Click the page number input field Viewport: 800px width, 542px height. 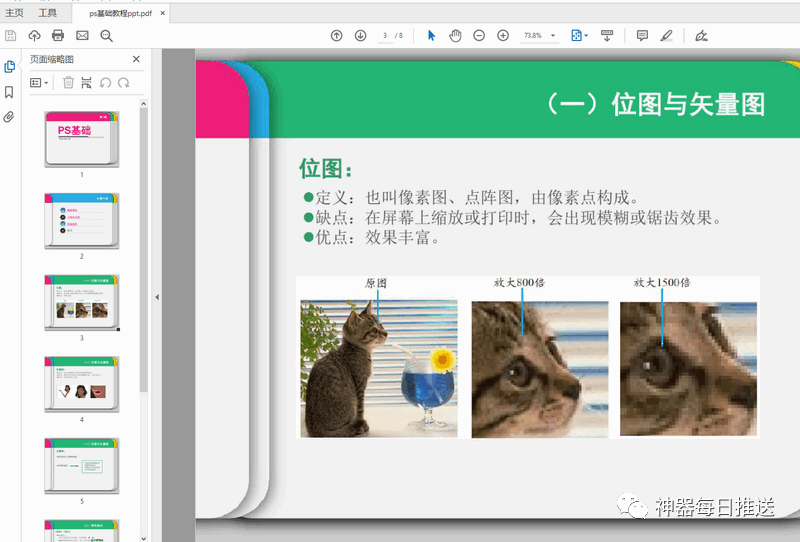385,35
